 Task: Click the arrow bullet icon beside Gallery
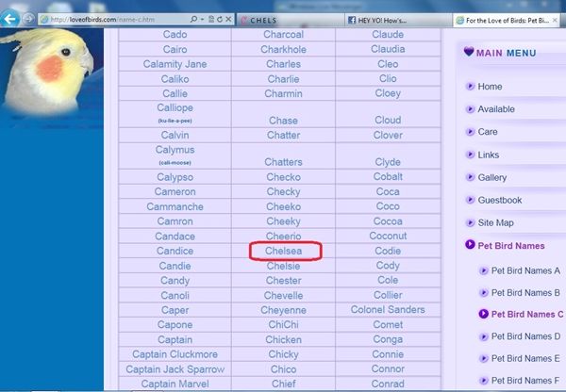[470, 177]
